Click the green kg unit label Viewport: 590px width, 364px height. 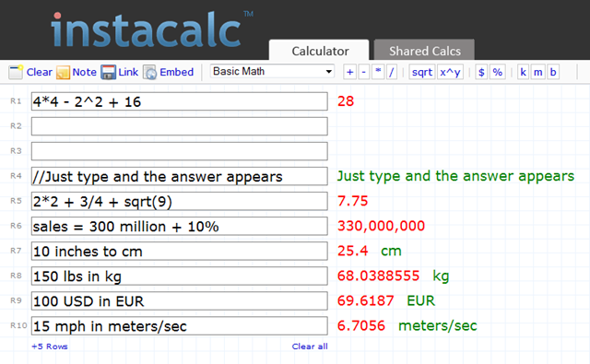(x=441, y=276)
